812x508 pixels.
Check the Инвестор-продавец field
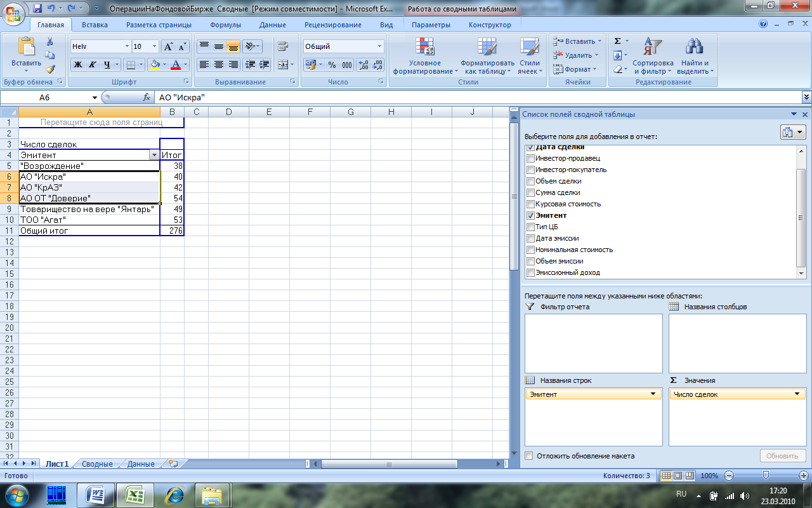(x=531, y=158)
